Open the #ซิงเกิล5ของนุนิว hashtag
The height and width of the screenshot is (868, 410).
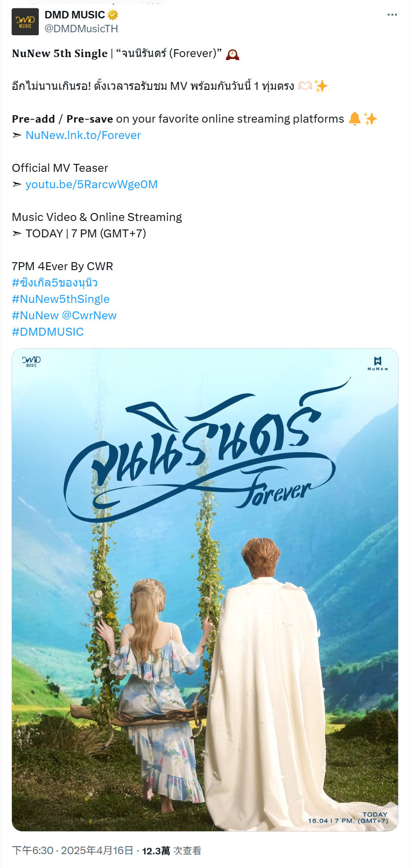[x=55, y=283]
